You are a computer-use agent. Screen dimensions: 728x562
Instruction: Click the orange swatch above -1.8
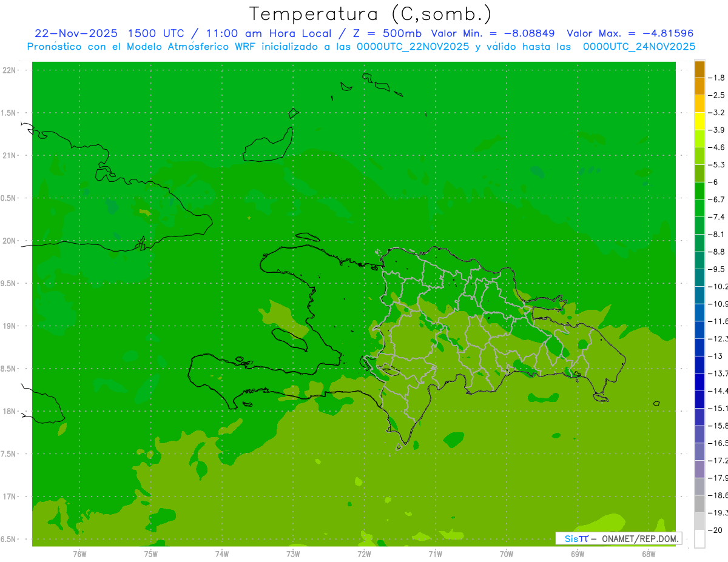pos(699,69)
